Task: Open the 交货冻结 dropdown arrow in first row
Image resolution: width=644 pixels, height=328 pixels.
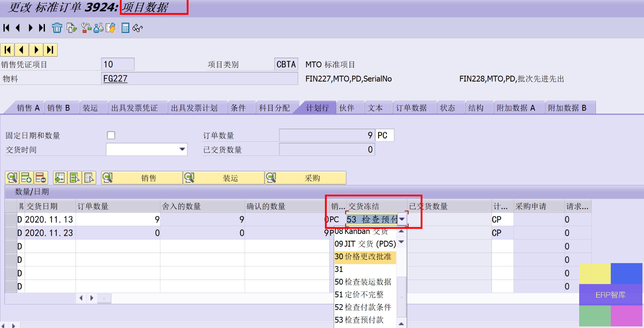Action: [x=402, y=219]
